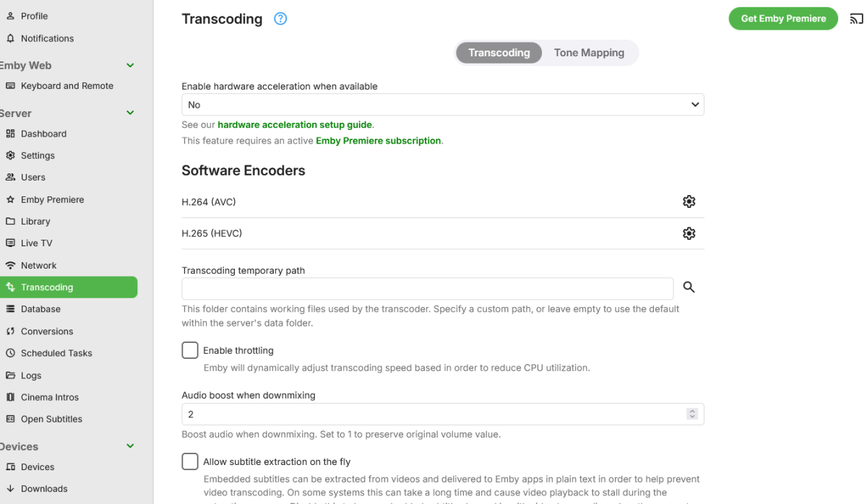
Task: Browse for transcoding temporary path folder
Action: pyautogui.click(x=689, y=287)
